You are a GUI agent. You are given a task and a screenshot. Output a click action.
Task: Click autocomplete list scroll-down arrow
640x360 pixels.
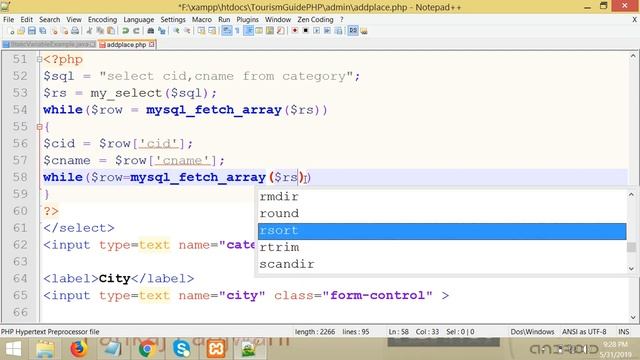point(631,269)
